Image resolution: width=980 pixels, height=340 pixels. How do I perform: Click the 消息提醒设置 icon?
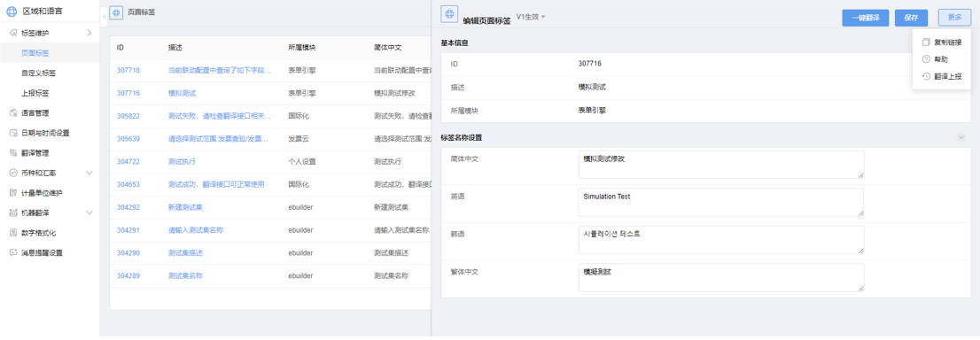click(x=14, y=252)
